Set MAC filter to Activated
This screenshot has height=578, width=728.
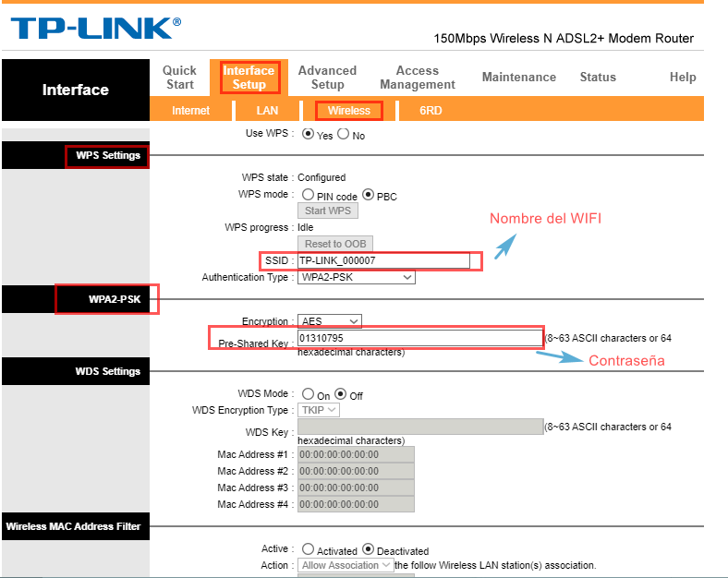pyautogui.click(x=308, y=549)
